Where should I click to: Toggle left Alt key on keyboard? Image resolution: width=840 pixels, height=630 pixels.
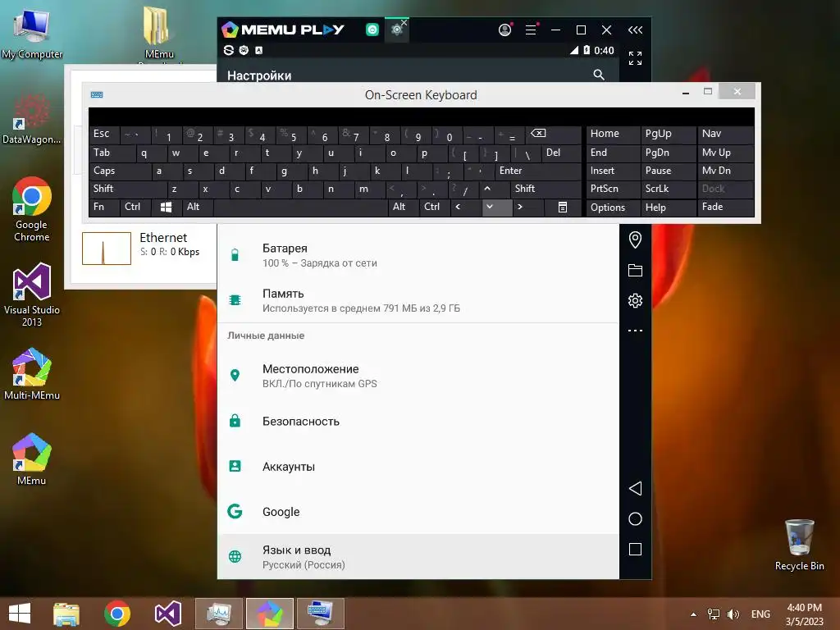pos(197,208)
